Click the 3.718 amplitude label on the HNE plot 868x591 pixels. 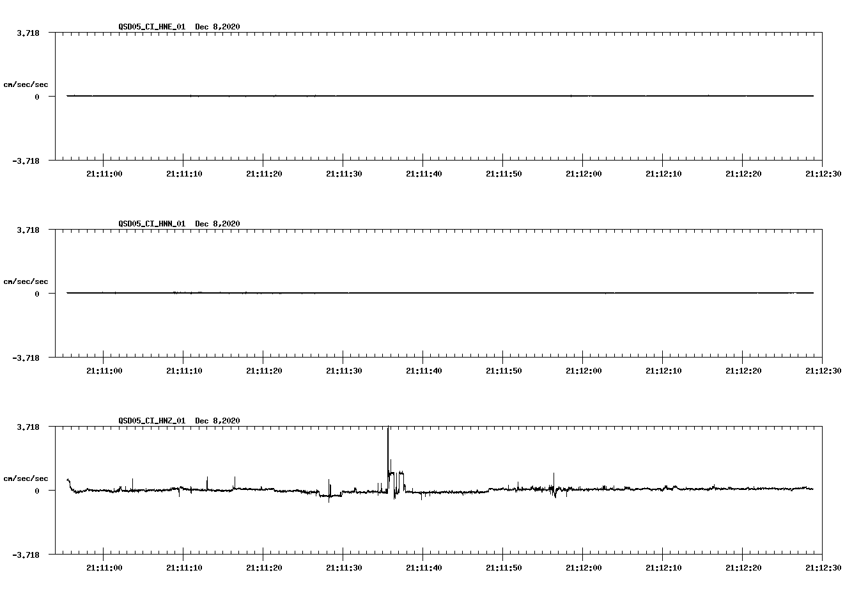point(27,31)
